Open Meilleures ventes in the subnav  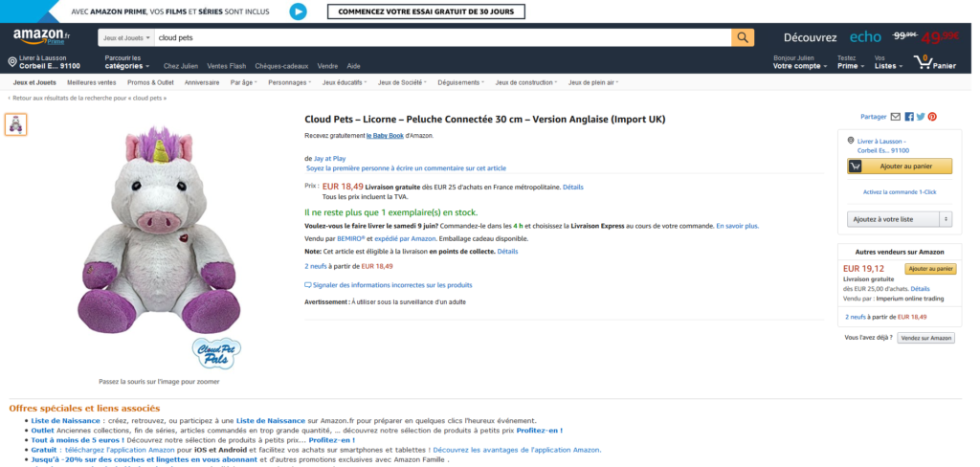pyautogui.click(x=91, y=82)
